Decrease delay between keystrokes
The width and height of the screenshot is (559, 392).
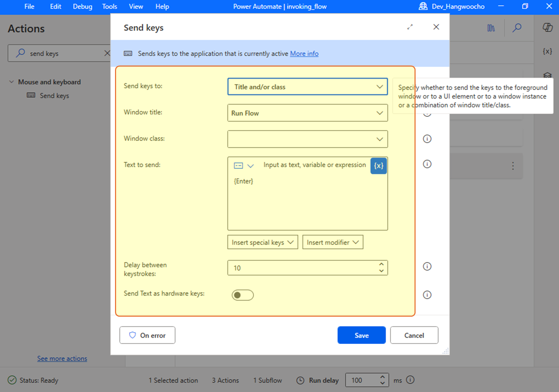tap(381, 271)
